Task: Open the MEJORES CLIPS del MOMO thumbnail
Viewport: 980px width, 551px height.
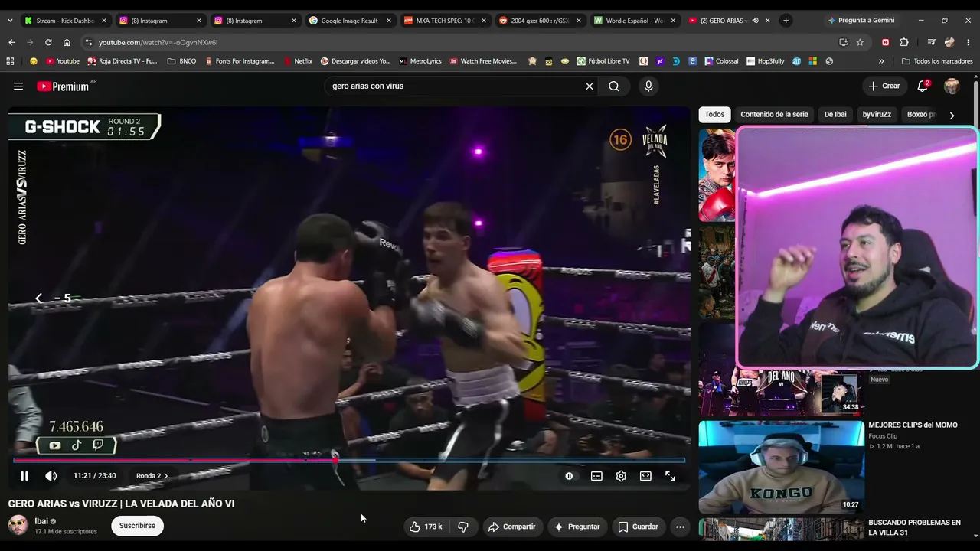Action: point(781,466)
